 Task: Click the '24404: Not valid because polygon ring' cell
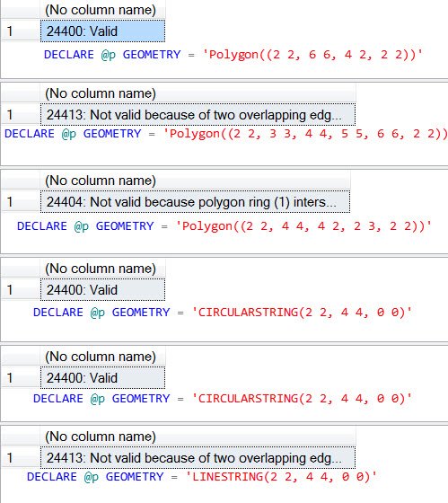pos(196,202)
